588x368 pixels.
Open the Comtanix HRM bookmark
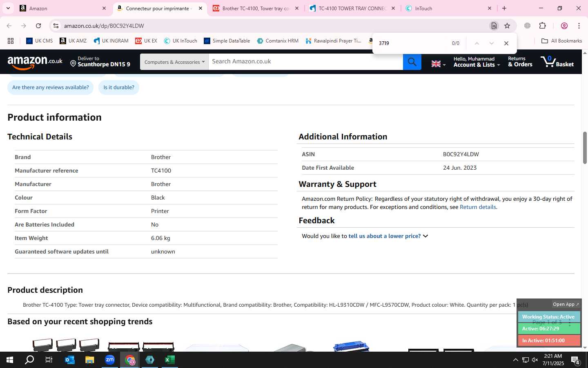pyautogui.click(x=278, y=41)
